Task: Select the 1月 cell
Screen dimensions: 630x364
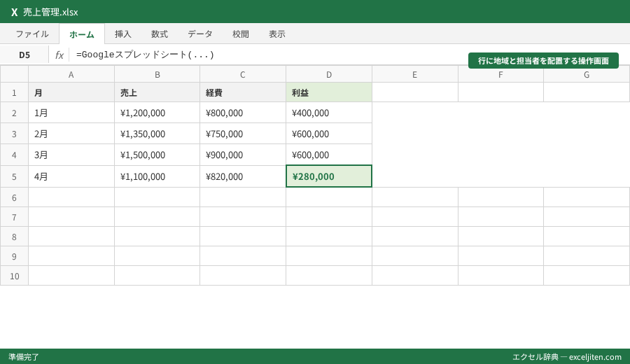Action: tap(71, 113)
